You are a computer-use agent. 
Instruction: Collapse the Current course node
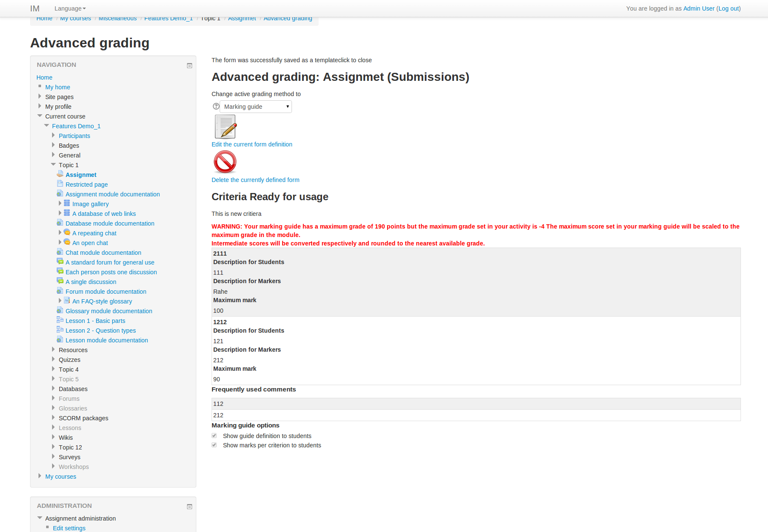40,116
